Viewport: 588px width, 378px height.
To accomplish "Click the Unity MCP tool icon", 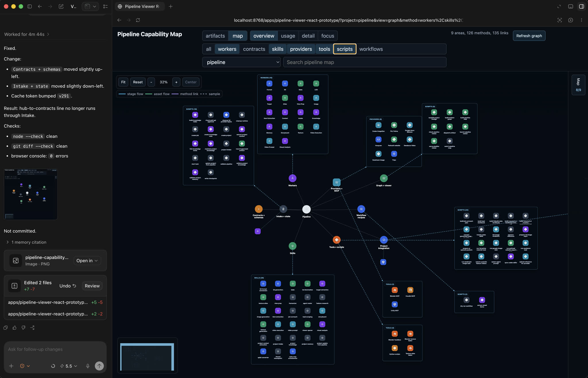I will click(x=394, y=304).
